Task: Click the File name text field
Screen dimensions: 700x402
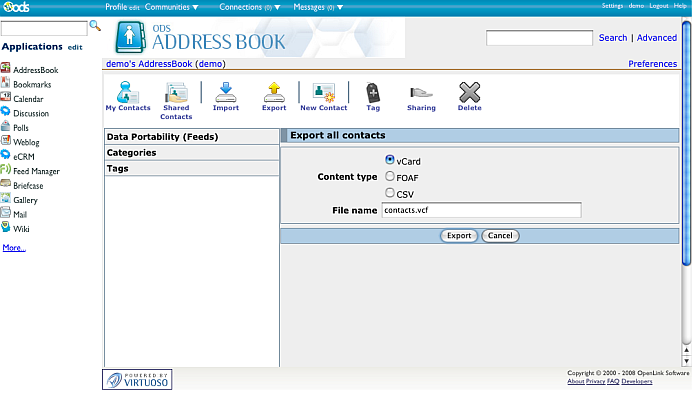Action: pyautogui.click(x=481, y=211)
